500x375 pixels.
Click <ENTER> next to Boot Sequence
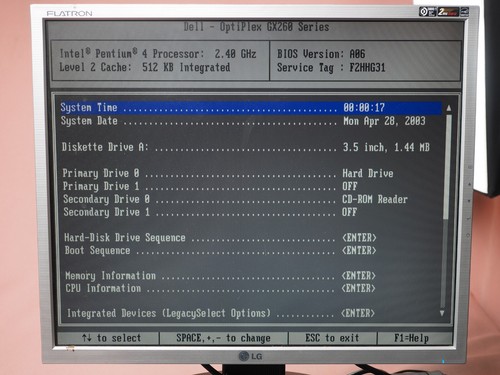359,250
